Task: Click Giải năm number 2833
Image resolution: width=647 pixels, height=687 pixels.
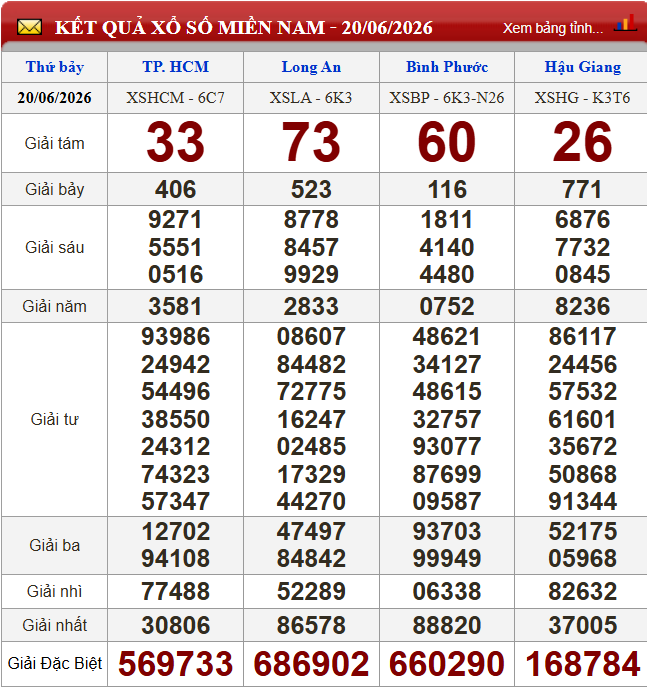Action: [311, 306]
